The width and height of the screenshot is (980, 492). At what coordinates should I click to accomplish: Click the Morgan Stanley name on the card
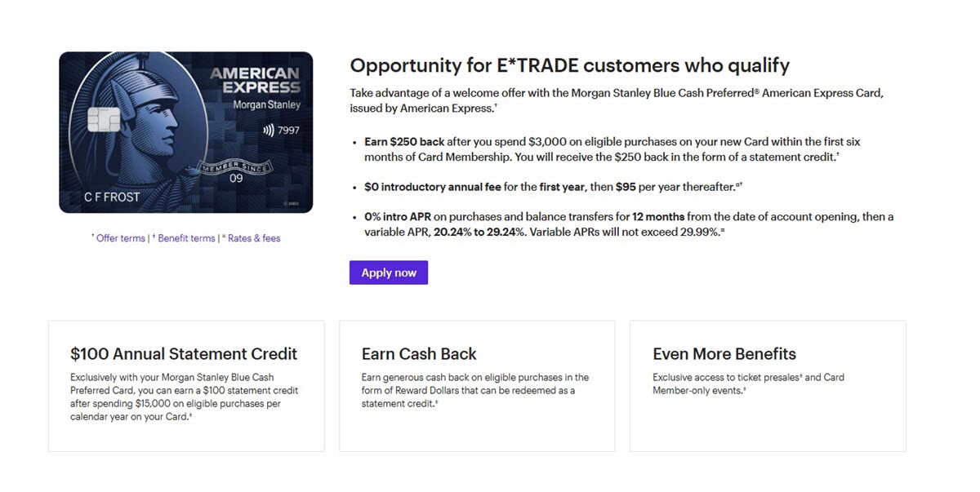(267, 105)
